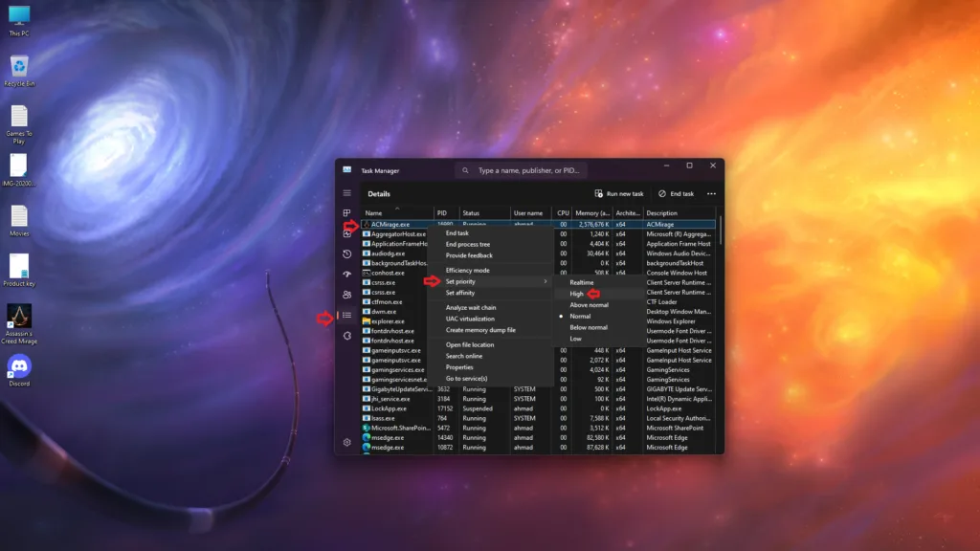Screen dimensions: 980x551
Task: Select Above normal priority option
Action: 599,305
